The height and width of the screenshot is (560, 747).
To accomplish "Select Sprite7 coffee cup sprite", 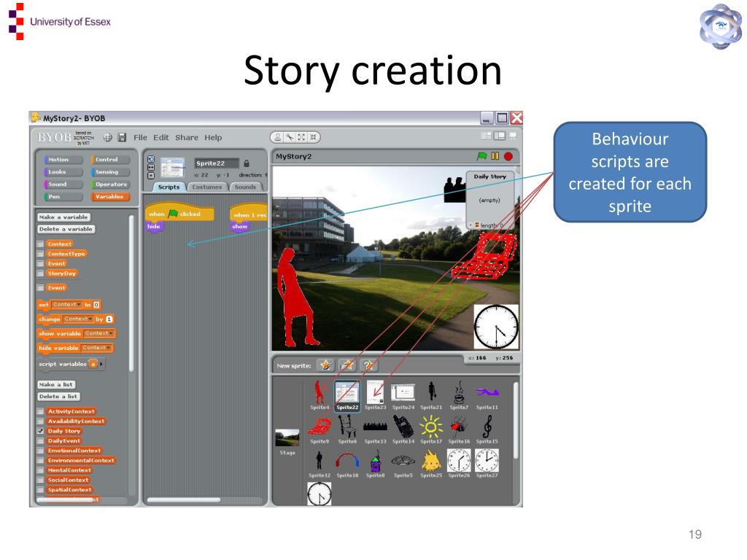I will click(459, 394).
